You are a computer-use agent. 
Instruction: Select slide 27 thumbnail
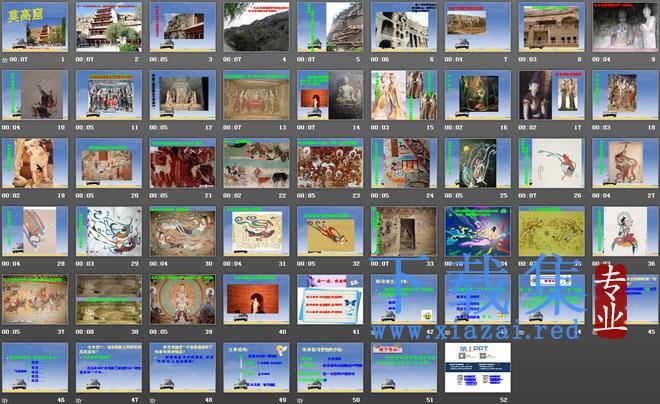(625, 163)
